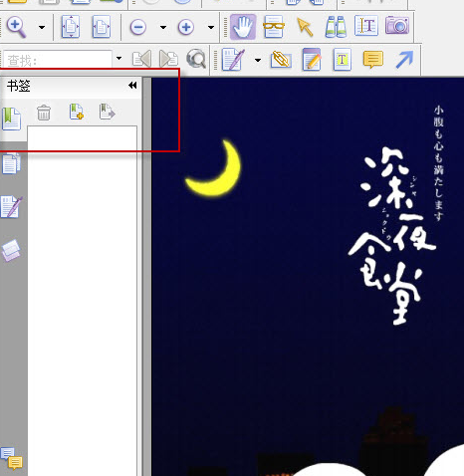This screenshot has width=464, height=476.
Task: Collapse the bookmarks panel with the double arrow
Action: tap(132, 86)
